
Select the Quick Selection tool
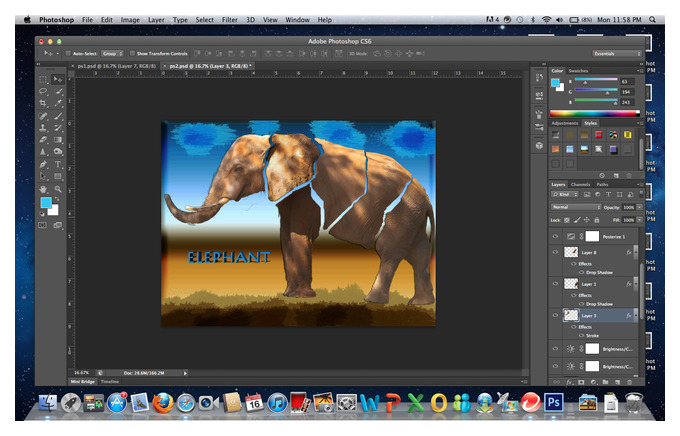point(58,91)
